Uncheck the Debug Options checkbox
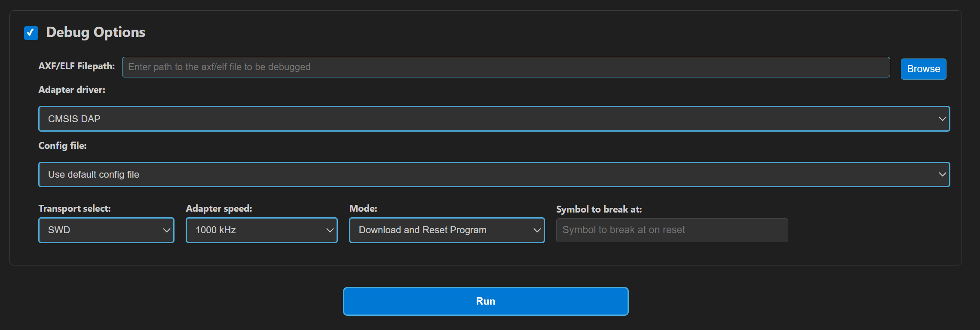This screenshot has height=330, width=980. pyautogui.click(x=31, y=33)
